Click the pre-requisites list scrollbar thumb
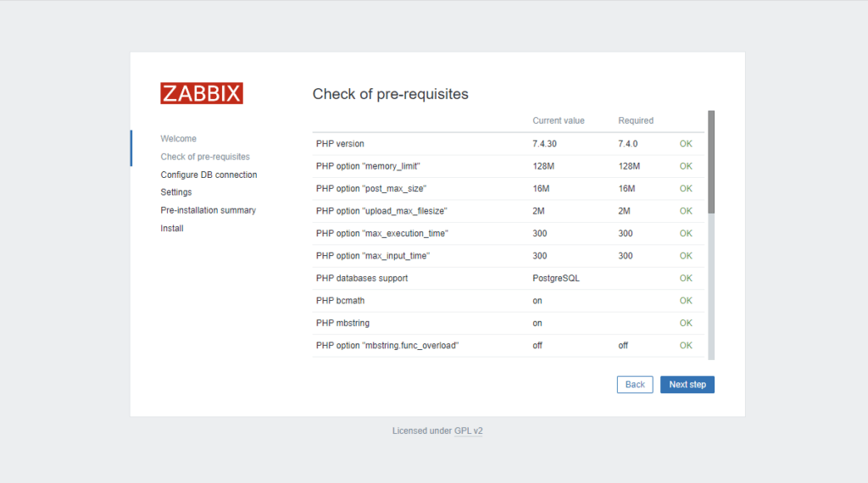Screen dimensions: 868x483 coord(711,161)
